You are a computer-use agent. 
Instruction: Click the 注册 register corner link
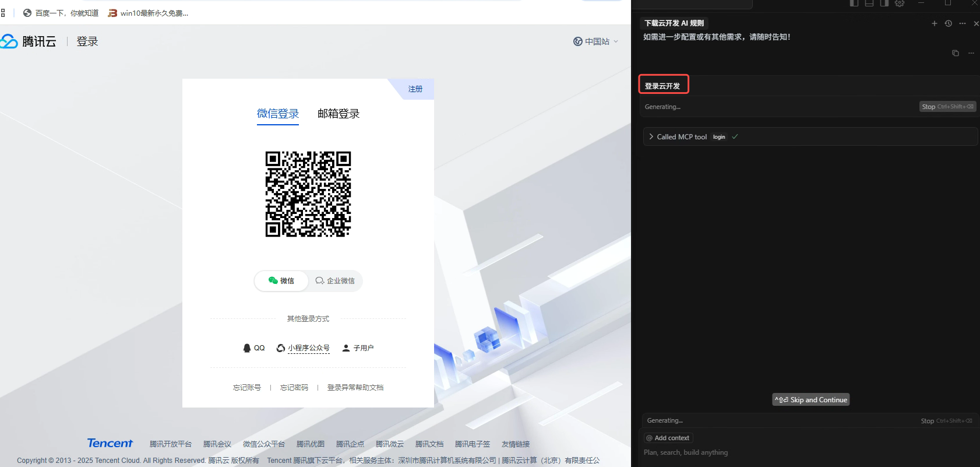[415, 89]
